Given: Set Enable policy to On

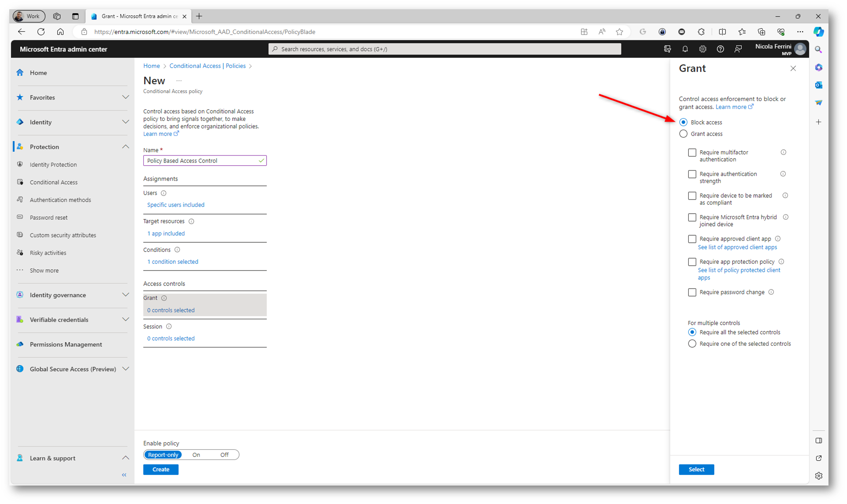Looking at the screenshot, I should (x=196, y=455).
